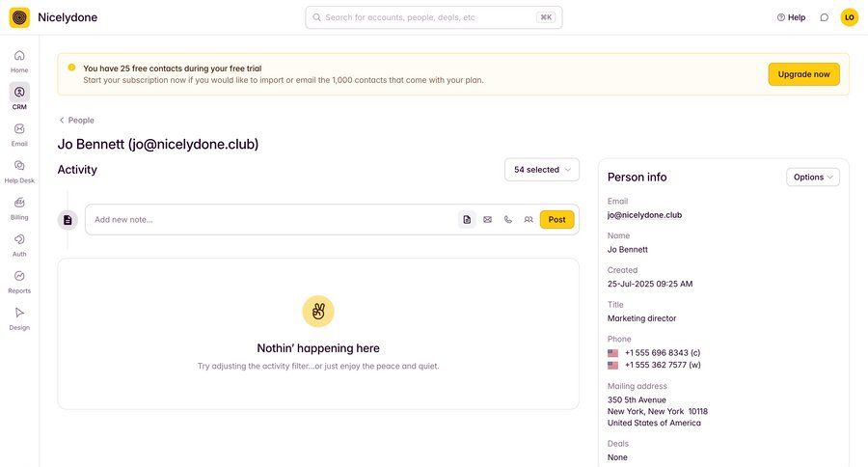Go back to People list
868x467 pixels.
76,121
